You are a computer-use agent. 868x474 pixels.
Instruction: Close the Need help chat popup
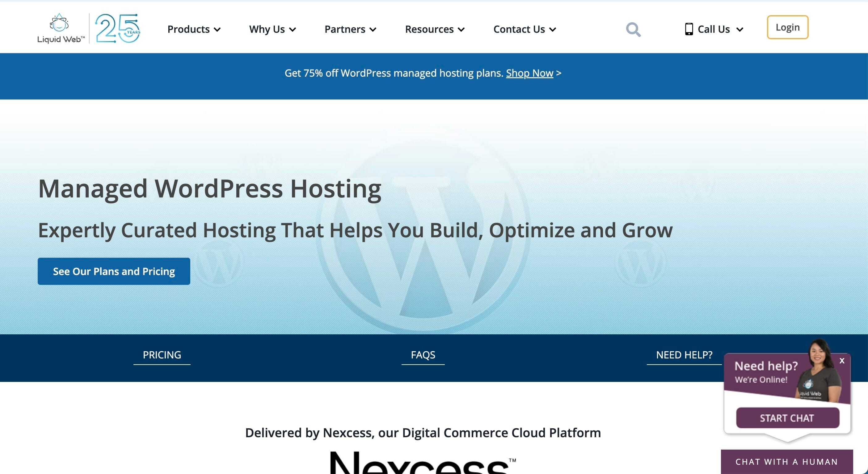pos(842,361)
